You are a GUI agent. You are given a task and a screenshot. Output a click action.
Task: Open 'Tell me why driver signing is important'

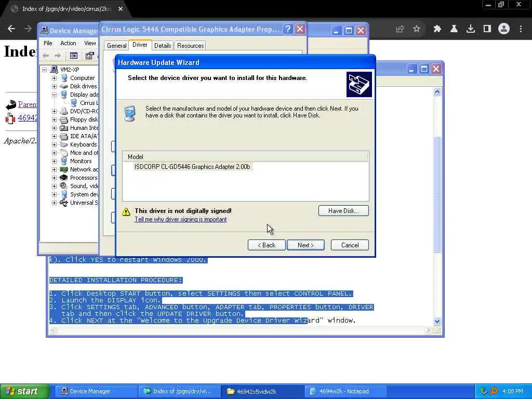click(180, 219)
